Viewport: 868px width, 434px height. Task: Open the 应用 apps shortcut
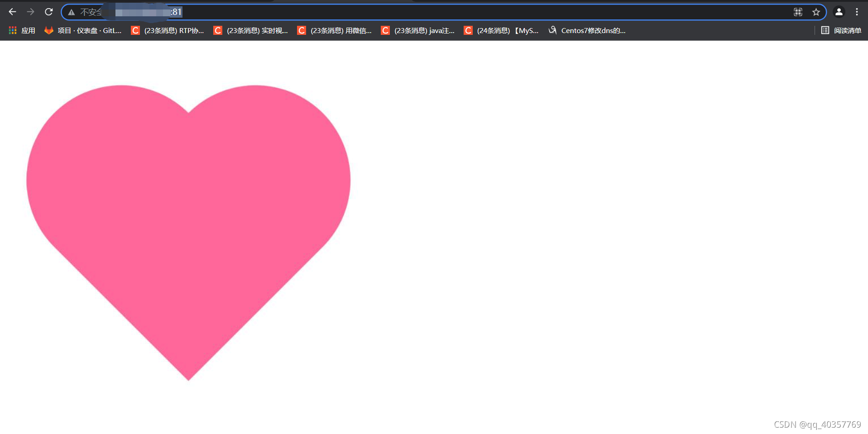click(x=22, y=30)
